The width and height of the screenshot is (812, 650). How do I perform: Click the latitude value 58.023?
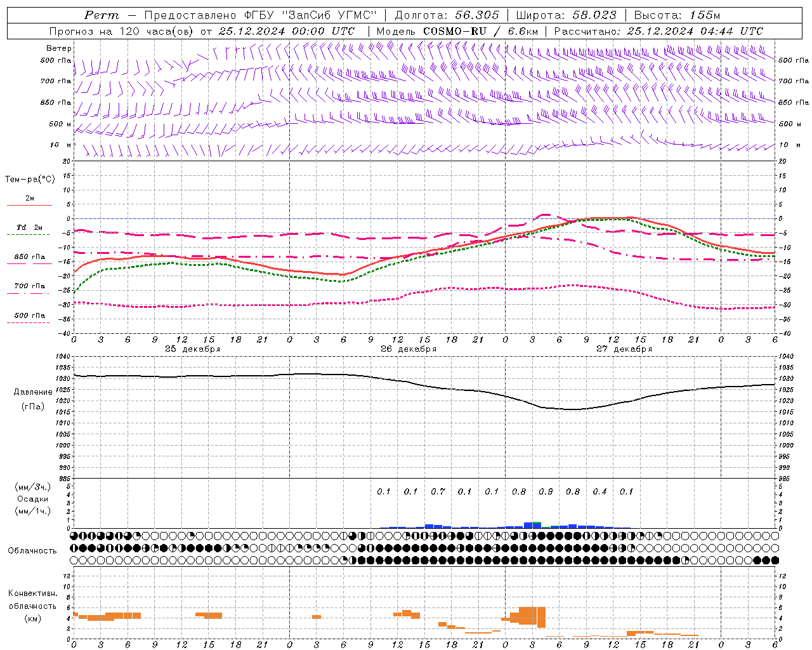pyautogui.click(x=594, y=15)
